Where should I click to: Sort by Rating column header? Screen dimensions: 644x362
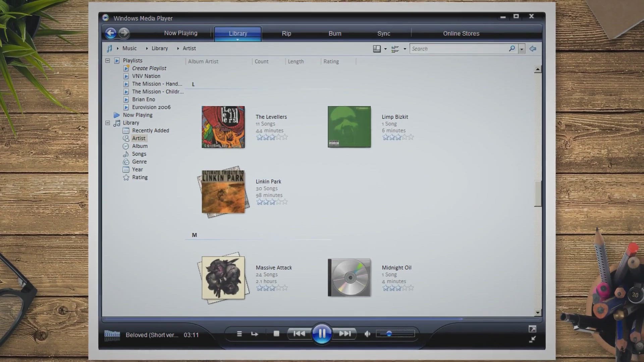click(x=331, y=61)
